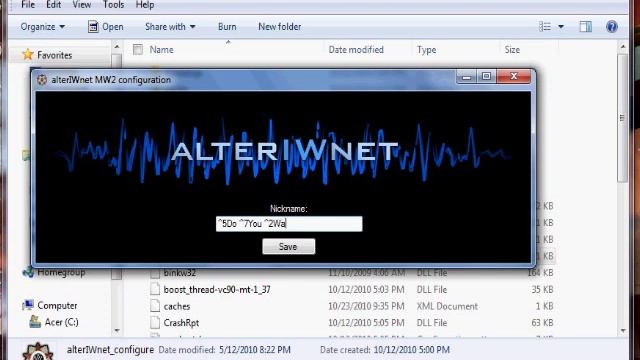The image size is (640, 360).
Task: Select the boost_thread-vc90-mt-1_37 file
Action: [217, 289]
